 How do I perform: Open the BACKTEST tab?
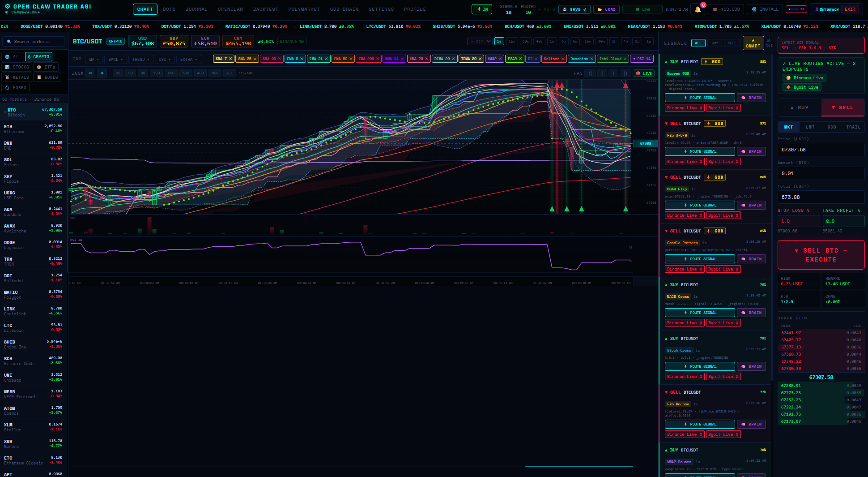tap(265, 9)
